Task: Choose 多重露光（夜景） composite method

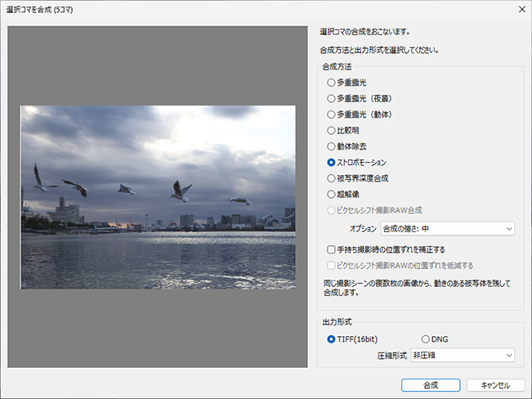Action: click(331, 99)
